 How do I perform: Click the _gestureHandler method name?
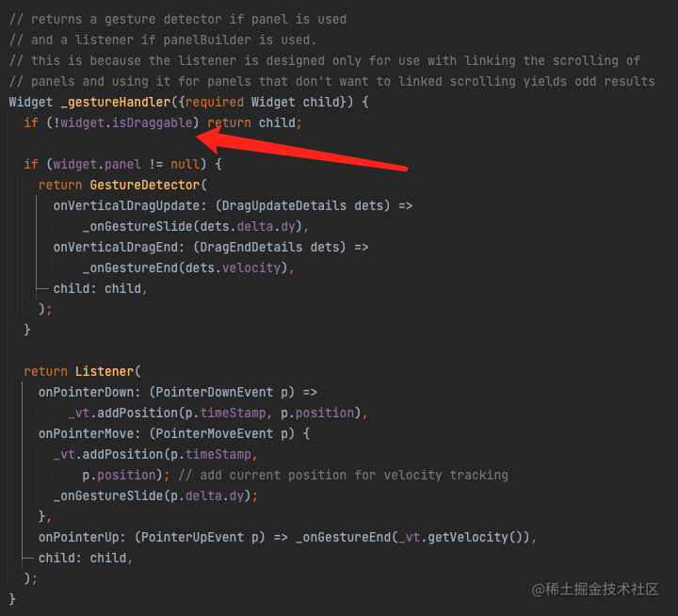click(x=116, y=102)
